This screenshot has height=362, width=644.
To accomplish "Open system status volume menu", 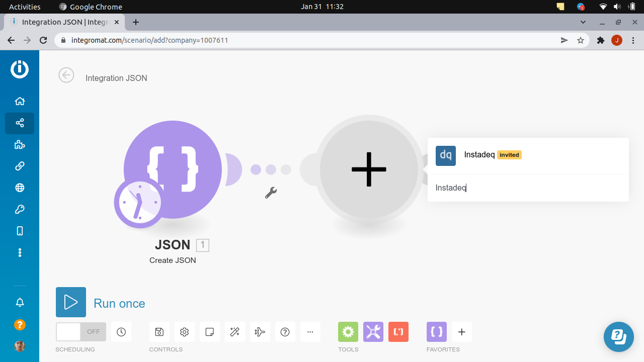I will (617, 7).
